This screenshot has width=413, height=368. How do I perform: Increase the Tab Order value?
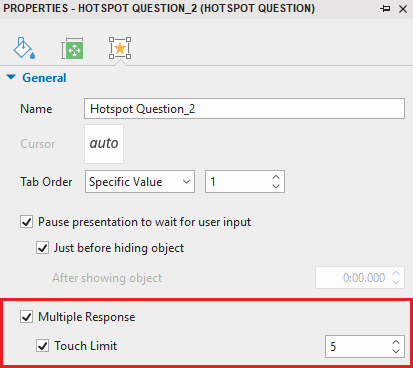[276, 177]
